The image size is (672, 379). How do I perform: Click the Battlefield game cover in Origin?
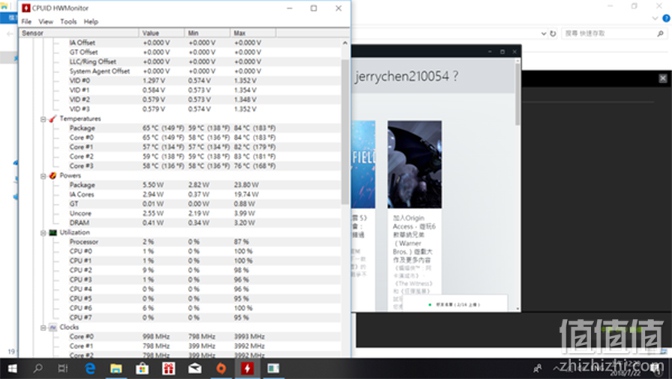[363, 165]
